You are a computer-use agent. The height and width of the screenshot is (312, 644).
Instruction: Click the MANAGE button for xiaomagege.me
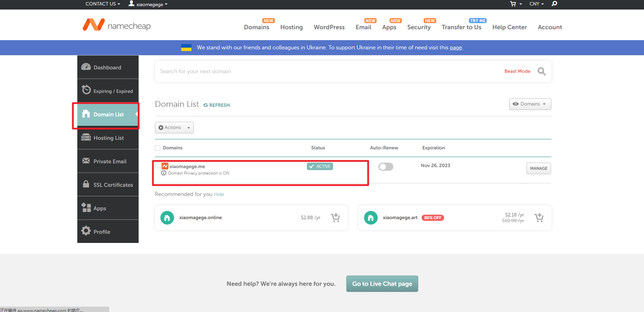538,168
